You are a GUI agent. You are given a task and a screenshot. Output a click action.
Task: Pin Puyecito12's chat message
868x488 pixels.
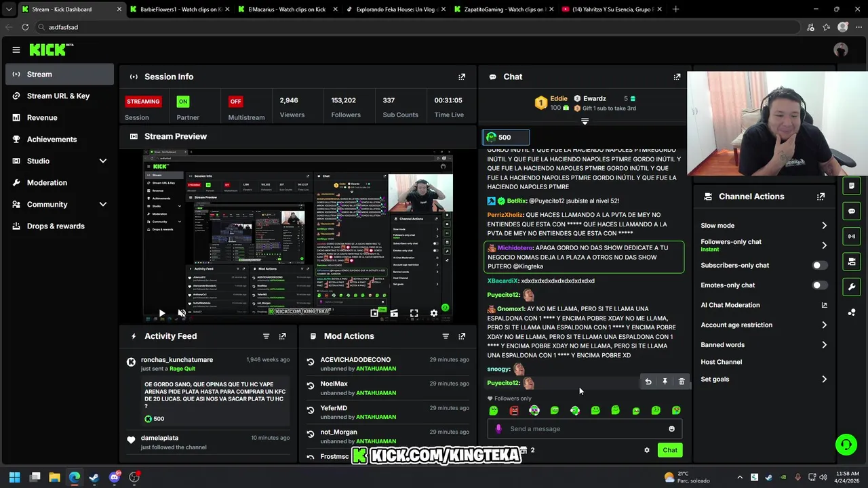[665, 382]
